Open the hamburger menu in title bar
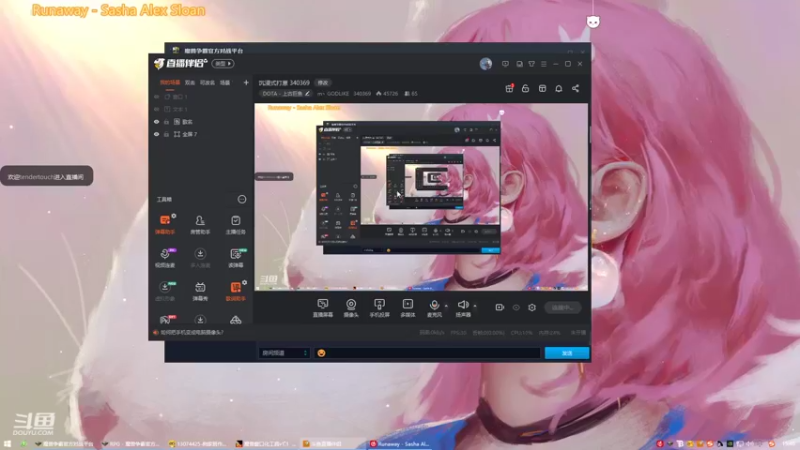 [544, 64]
